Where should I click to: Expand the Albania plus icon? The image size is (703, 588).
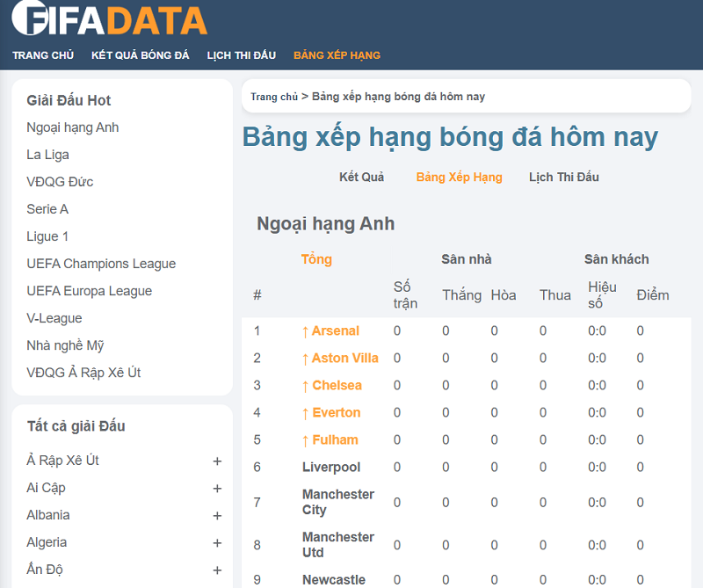(217, 516)
